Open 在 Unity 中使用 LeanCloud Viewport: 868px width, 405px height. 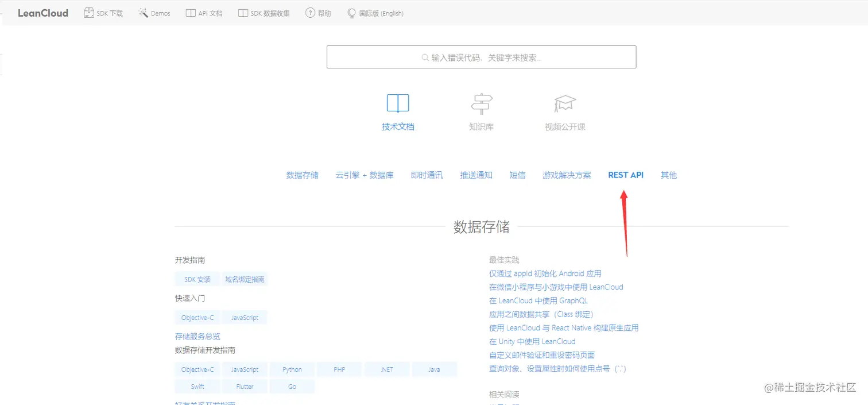pyautogui.click(x=532, y=341)
